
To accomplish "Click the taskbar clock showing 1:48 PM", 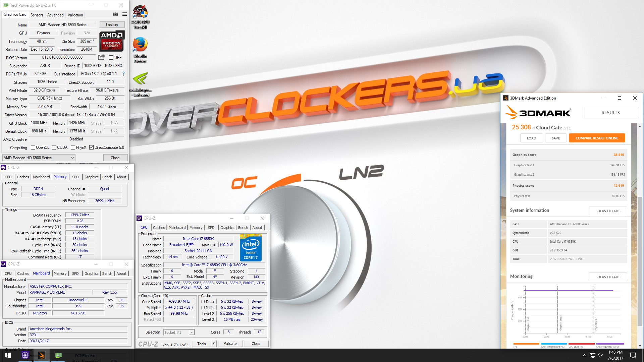I will (615, 355).
